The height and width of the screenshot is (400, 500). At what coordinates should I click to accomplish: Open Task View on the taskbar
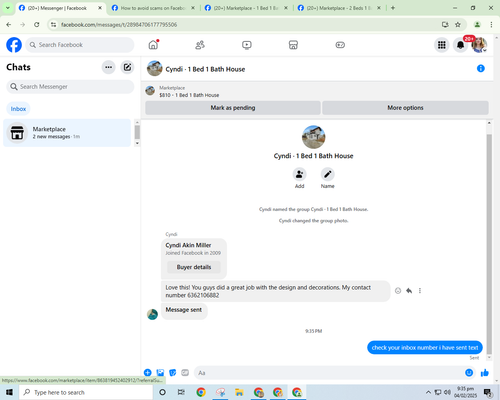pyautogui.click(x=181, y=392)
